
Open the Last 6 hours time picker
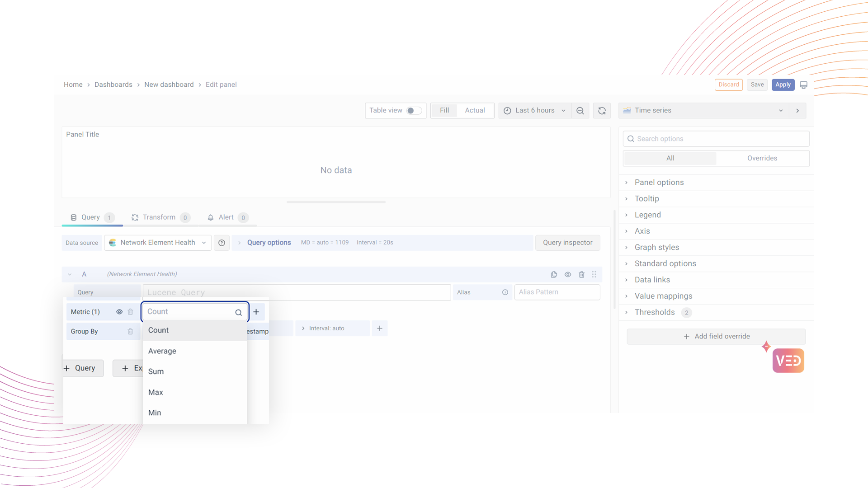[535, 111]
